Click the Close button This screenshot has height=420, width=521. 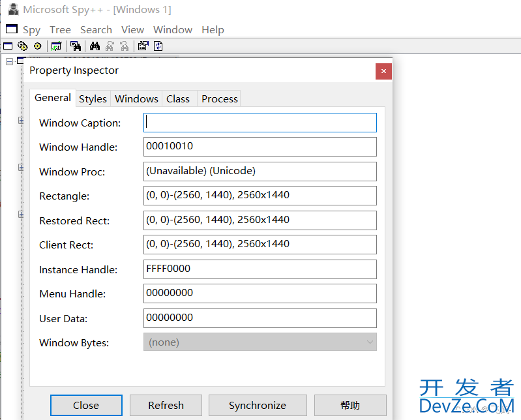click(86, 405)
